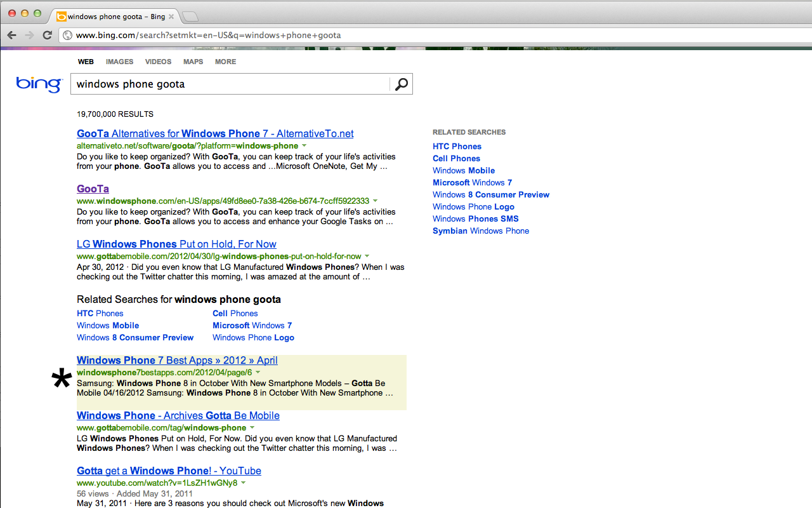Click the browser forward arrow
This screenshot has height=508, width=812.
click(29, 35)
